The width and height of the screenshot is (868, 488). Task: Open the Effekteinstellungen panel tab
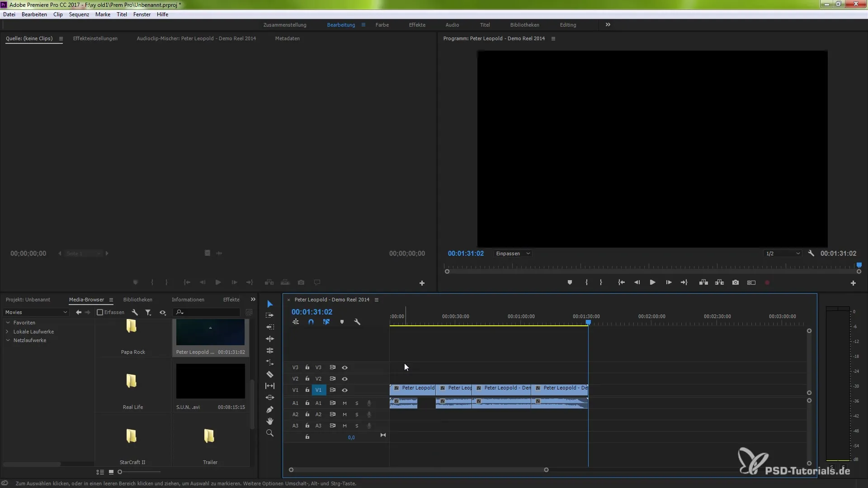pos(95,38)
